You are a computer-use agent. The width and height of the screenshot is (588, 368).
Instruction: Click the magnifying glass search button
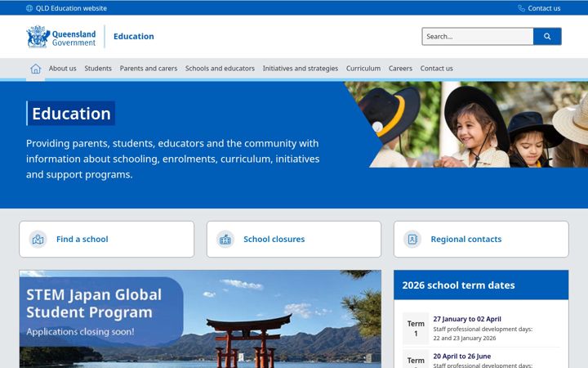[x=547, y=37]
